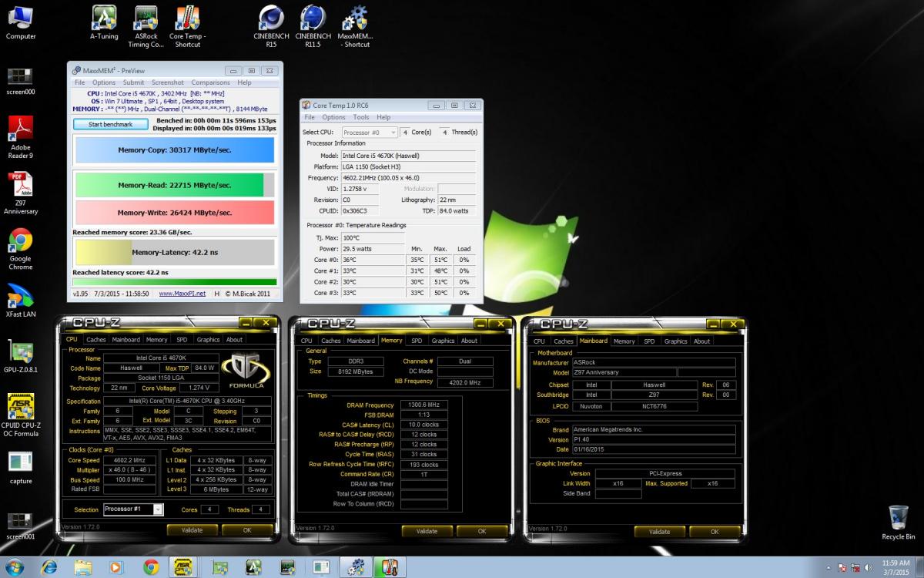The image size is (924, 578).
Task: Select the CINEBENCH R15 desktop icon
Action: tap(271, 26)
